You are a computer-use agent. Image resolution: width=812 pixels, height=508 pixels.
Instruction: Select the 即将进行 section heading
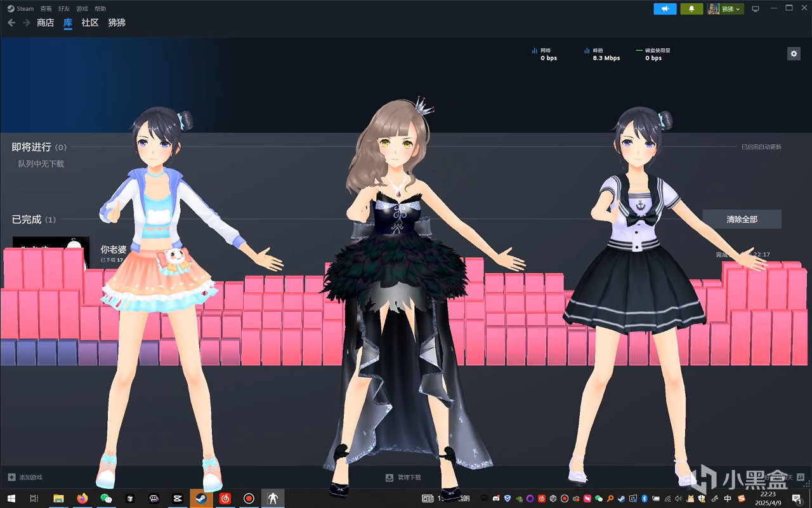(39, 147)
